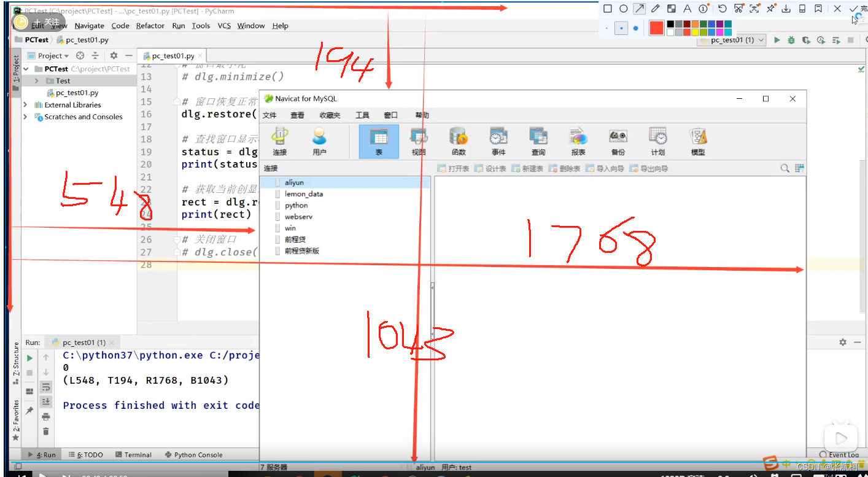Open the 模型 model view in Navicat
Screen dimensions: 868x477
[698, 142]
